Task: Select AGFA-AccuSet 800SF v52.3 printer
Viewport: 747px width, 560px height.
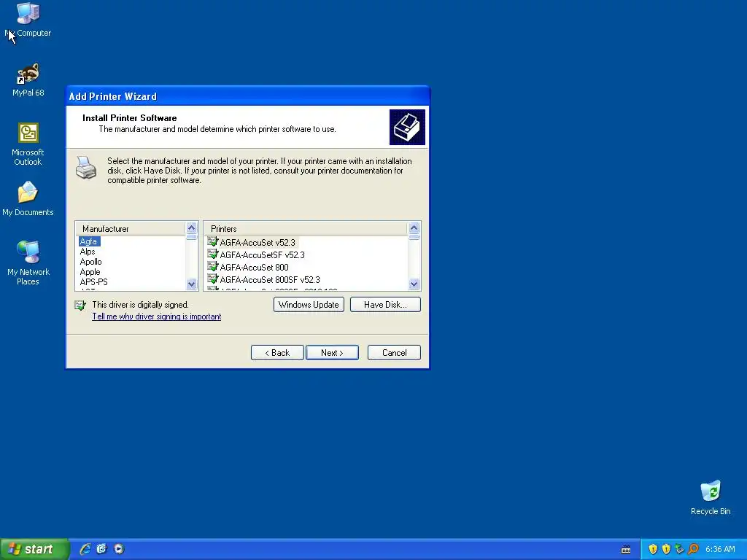Action: coord(270,279)
